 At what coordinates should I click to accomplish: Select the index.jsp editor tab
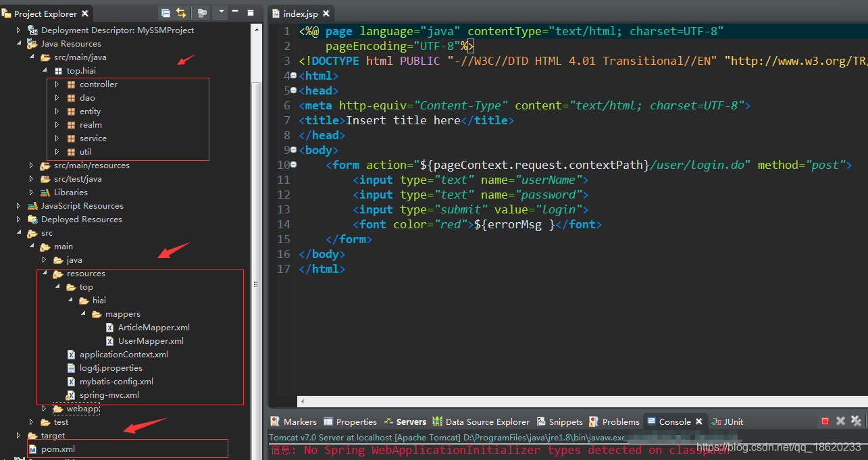[x=301, y=14]
